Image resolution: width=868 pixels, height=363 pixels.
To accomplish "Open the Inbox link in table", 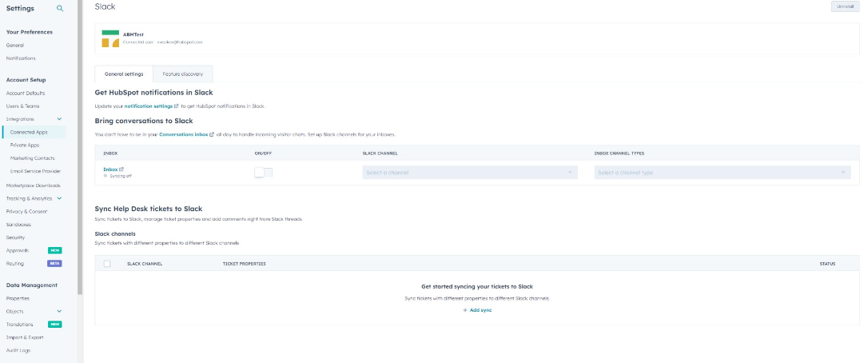I will pyautogui.click(x=111, y=169).
